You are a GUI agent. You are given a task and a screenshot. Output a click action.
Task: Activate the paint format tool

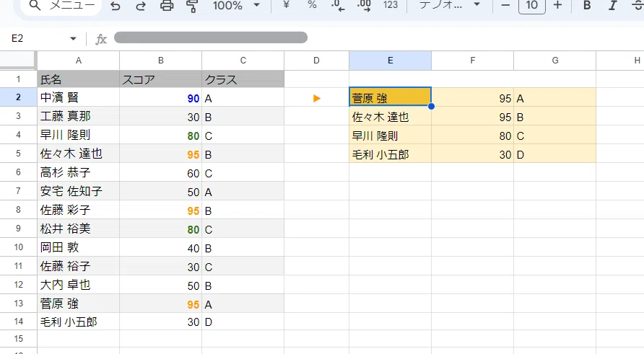192,6
